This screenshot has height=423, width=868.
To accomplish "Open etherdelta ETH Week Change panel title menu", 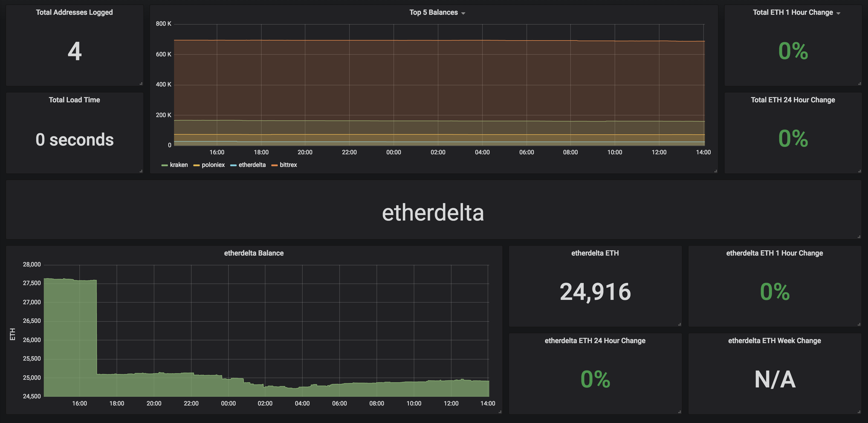I will (774, 340).
